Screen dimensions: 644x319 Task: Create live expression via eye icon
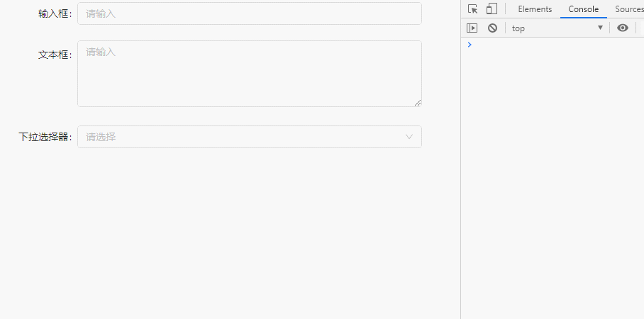pos(623,28)
